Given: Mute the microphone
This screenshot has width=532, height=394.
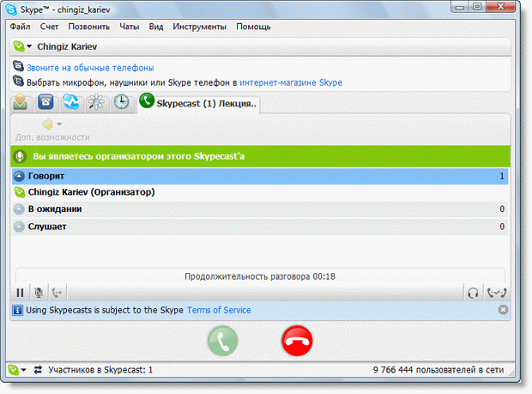Looking at the screenshot, I should pos(39,293).
